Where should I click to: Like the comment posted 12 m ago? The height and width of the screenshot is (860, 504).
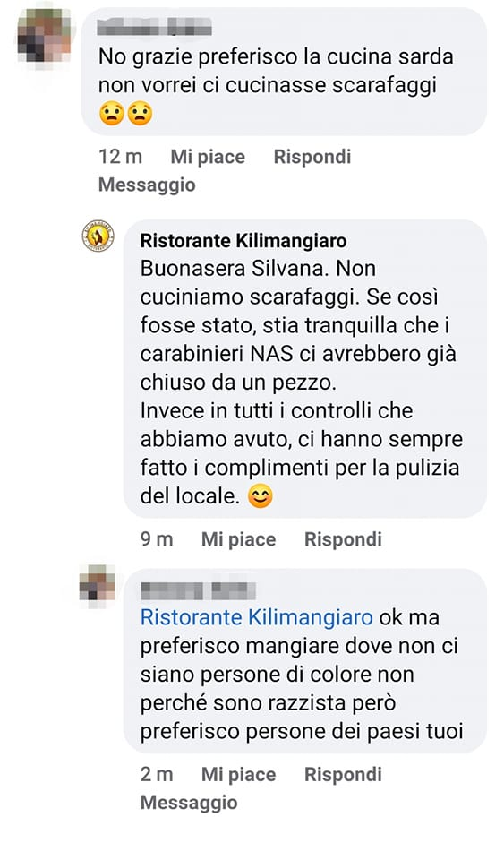click(x=208, y=157)
